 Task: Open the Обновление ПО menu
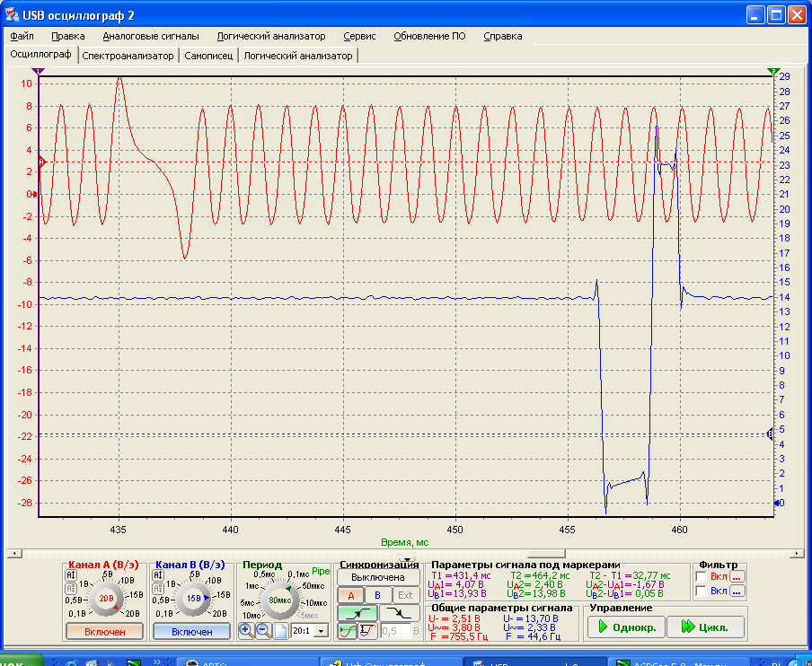tap(429, 36)
